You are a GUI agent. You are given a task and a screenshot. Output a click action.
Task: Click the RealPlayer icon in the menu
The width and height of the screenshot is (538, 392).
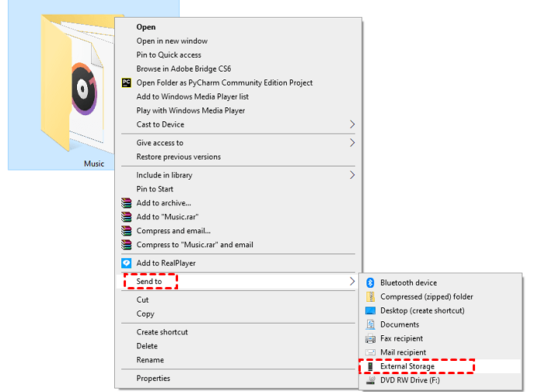coord(126,264)
